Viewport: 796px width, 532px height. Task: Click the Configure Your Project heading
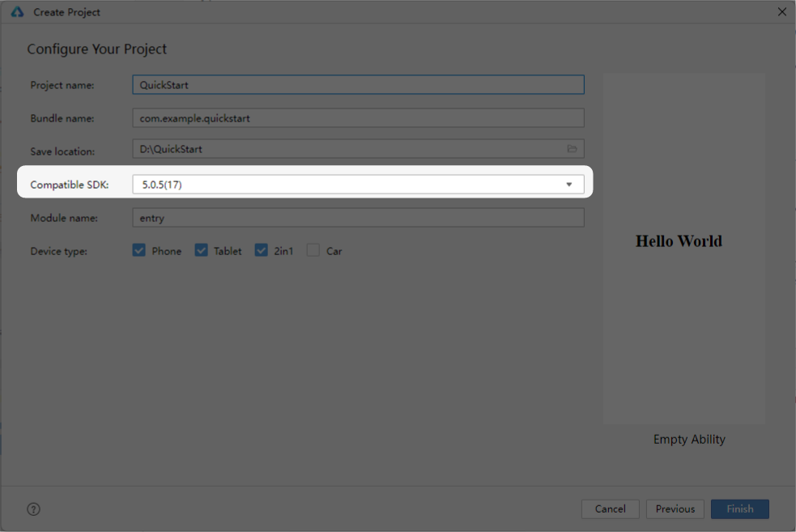tap(97, 49)
